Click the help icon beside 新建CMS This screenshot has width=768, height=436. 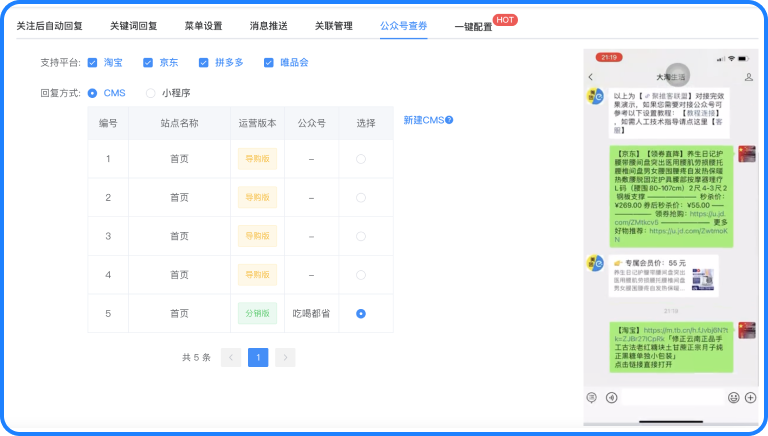coord(450,121)
